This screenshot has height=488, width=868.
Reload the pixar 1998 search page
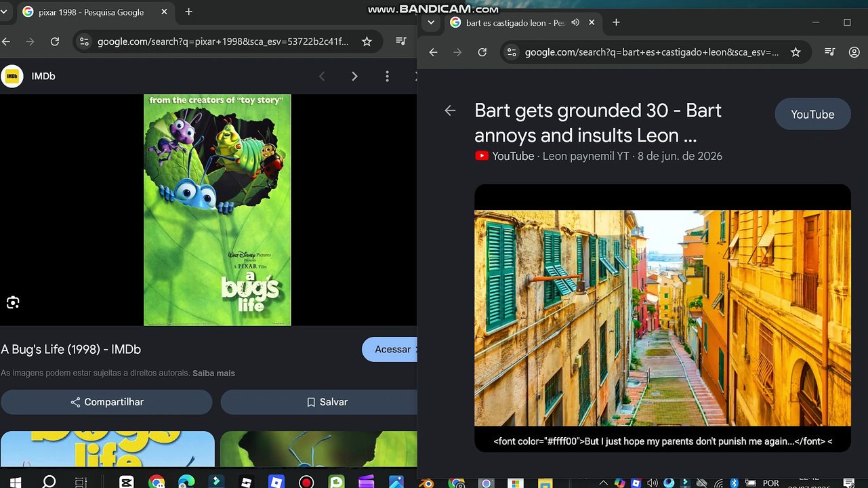tap(55, 41)
